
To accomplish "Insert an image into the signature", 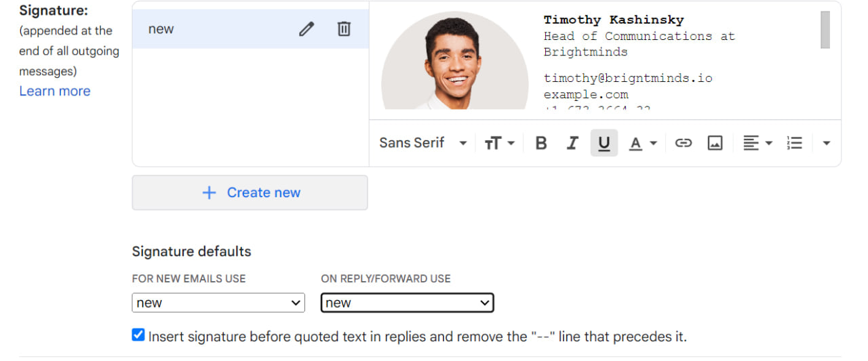I will 715,143.
